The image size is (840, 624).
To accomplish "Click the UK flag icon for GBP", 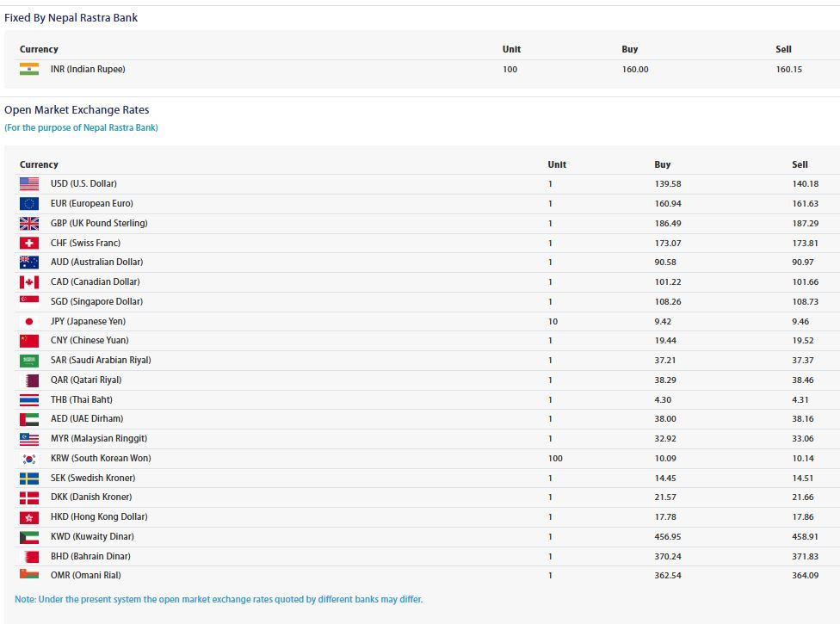I will 29,224.
